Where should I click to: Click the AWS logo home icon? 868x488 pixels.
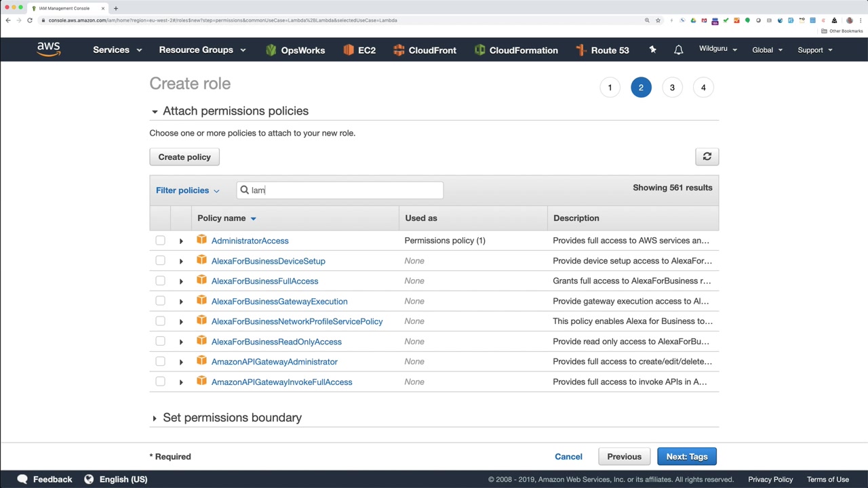49,49
